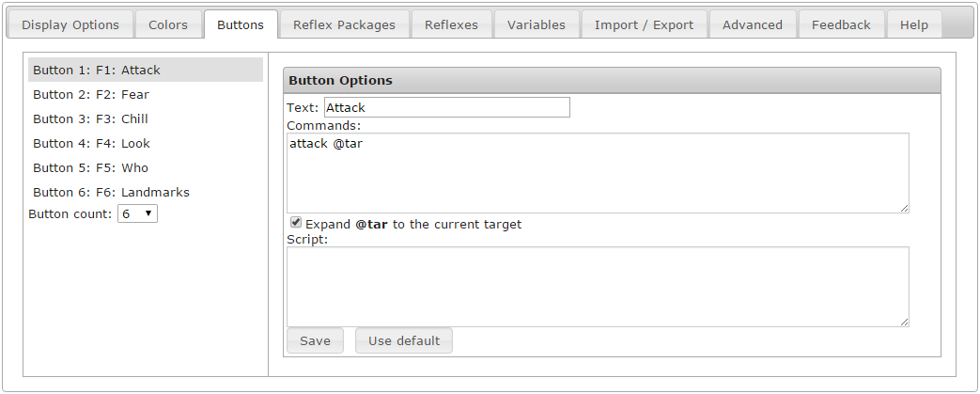The height and width of the screenshot is (394, 980).
Task: Show the Feedback tab
Action: pos(841,25)
